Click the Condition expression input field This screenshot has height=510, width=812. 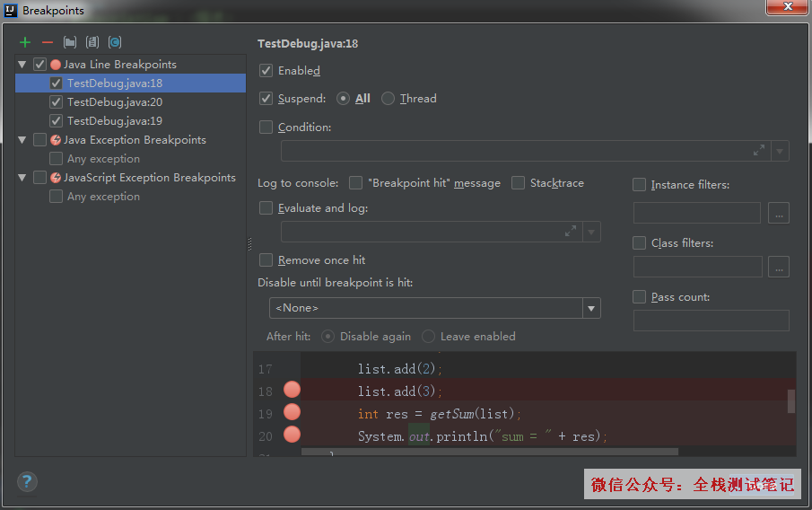(x=526, y=152)
